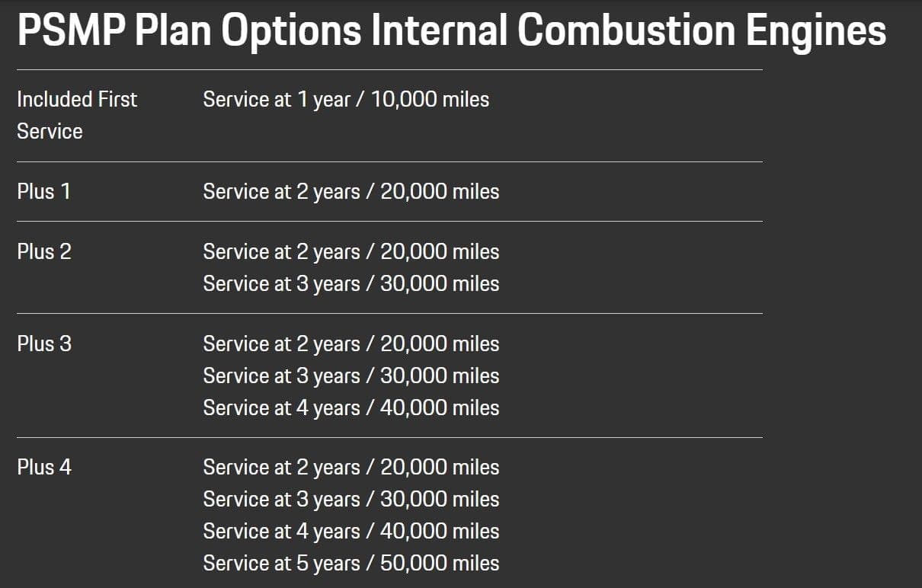Click the 10,000 miles text
The image size is (922, 588).
(430, 100)
